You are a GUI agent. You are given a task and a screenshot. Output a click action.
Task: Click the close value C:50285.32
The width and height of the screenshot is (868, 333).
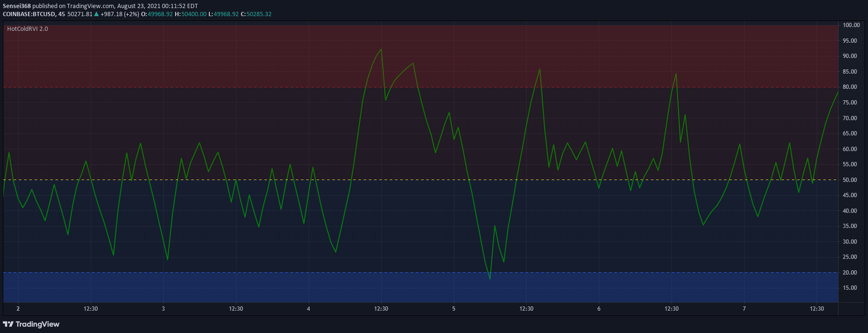256,14
